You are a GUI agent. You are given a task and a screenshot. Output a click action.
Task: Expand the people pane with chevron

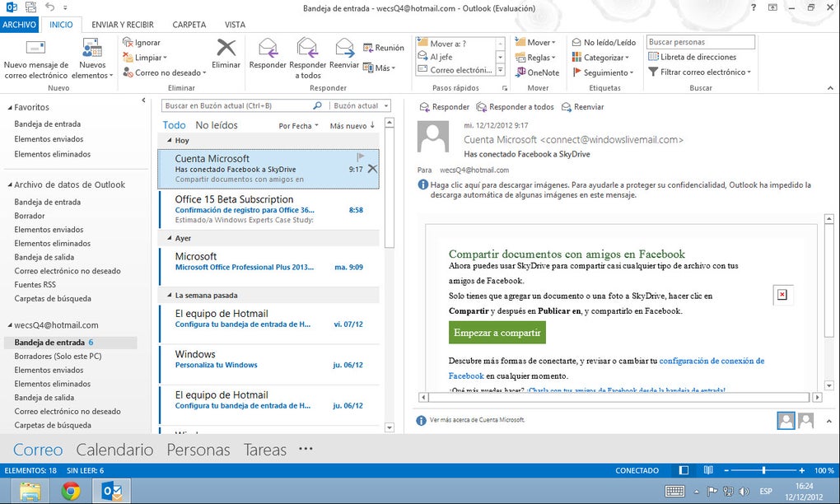pyautogui.click(x=828, y=421)
